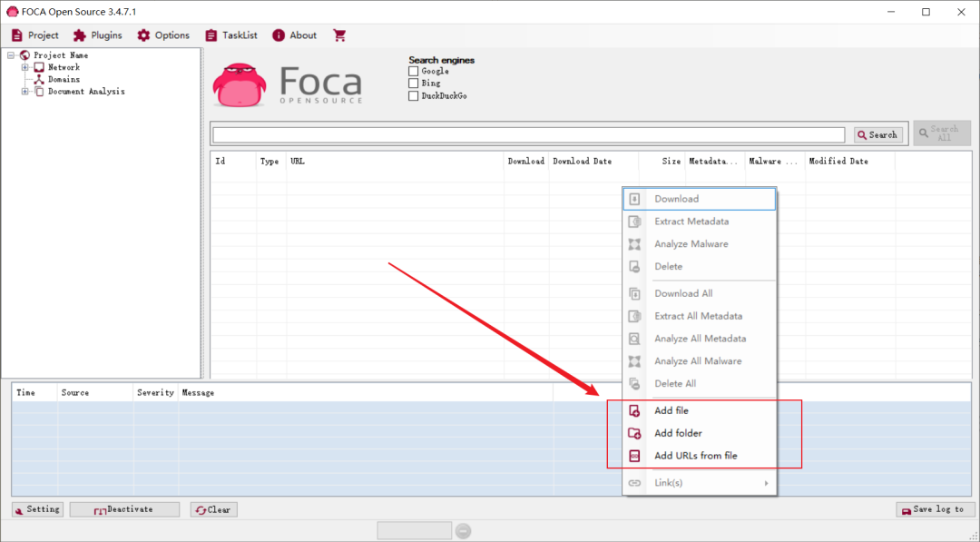
Task: Click the Document Analysis pages icon
Action: [x=39, y=92]
